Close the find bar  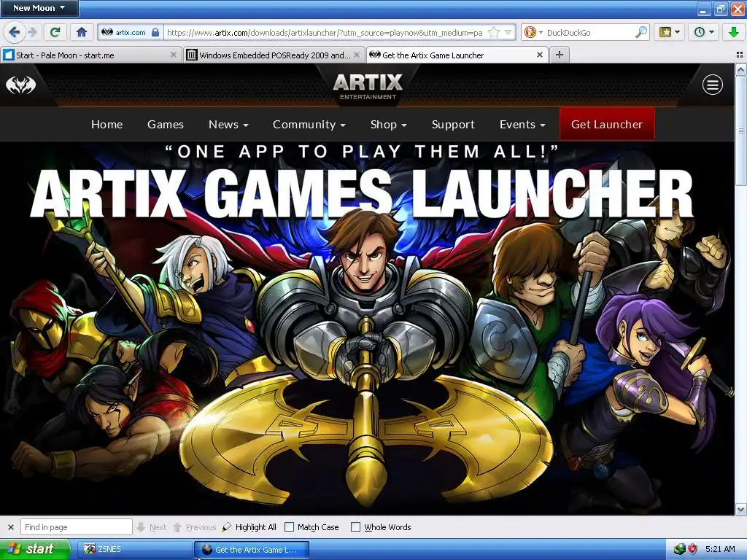10,527
